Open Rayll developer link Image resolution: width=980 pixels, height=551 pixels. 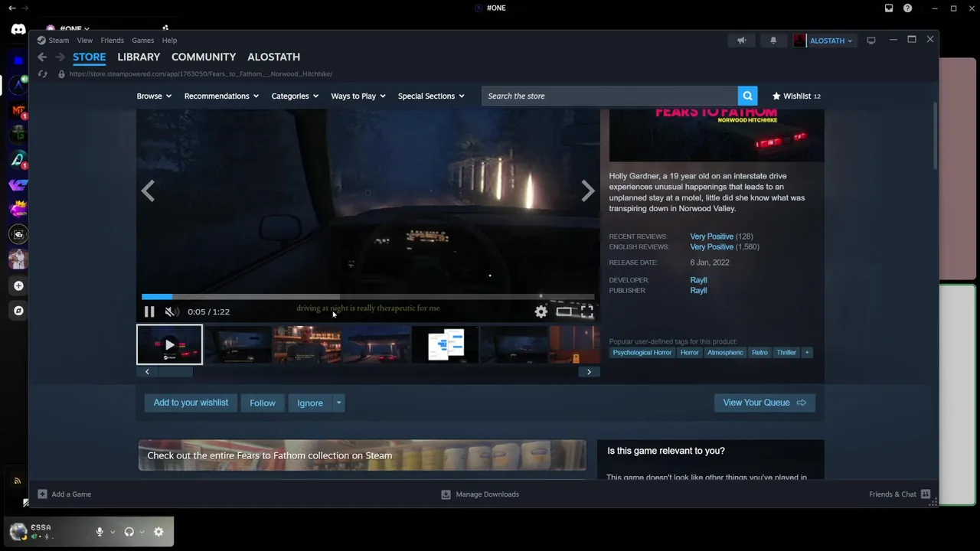pyautogui.click(x=698, y=280)
